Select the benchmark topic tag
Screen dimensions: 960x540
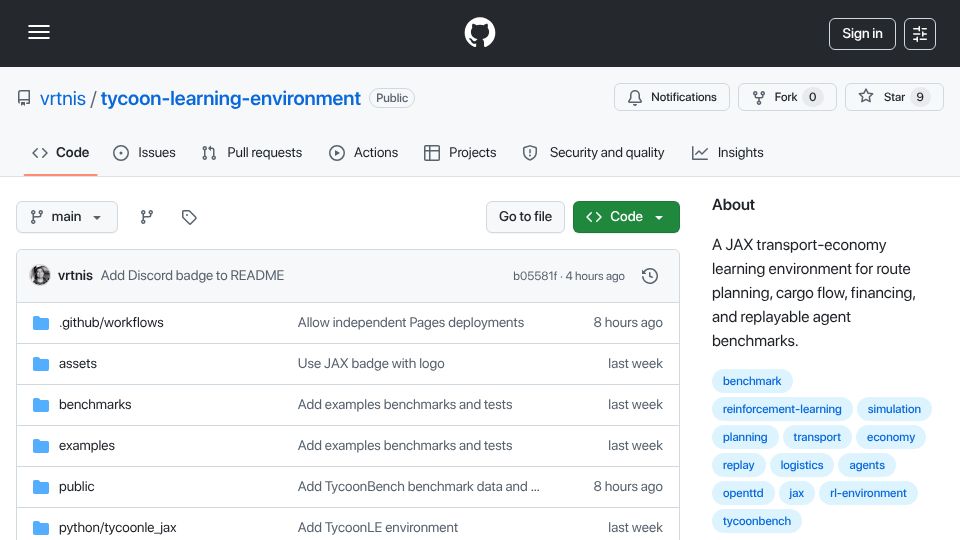click(x=752, y=381)
